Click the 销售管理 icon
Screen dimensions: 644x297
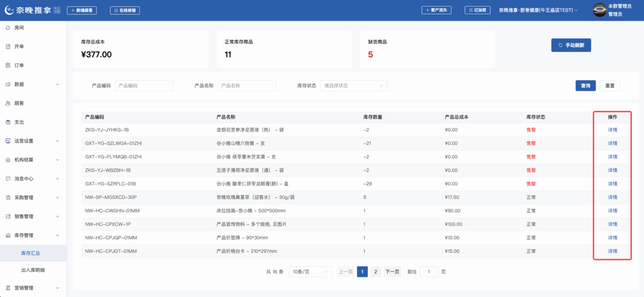(8, 216)
